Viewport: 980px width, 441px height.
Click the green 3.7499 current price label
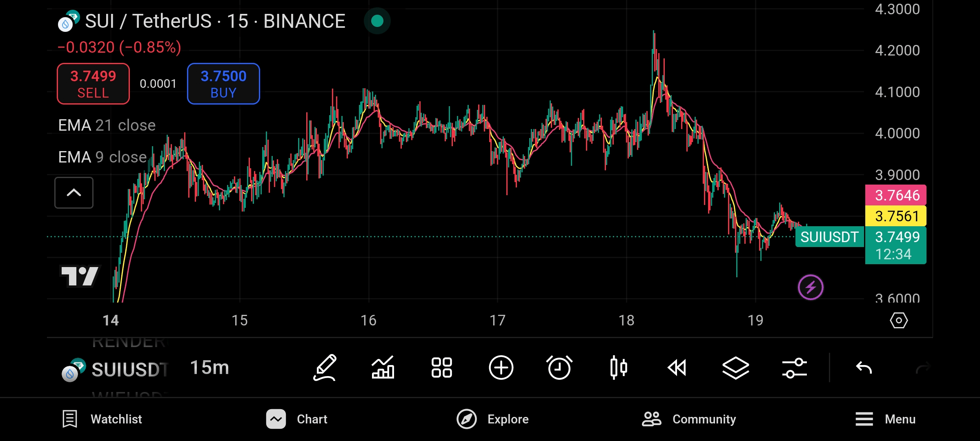point(896,245)
